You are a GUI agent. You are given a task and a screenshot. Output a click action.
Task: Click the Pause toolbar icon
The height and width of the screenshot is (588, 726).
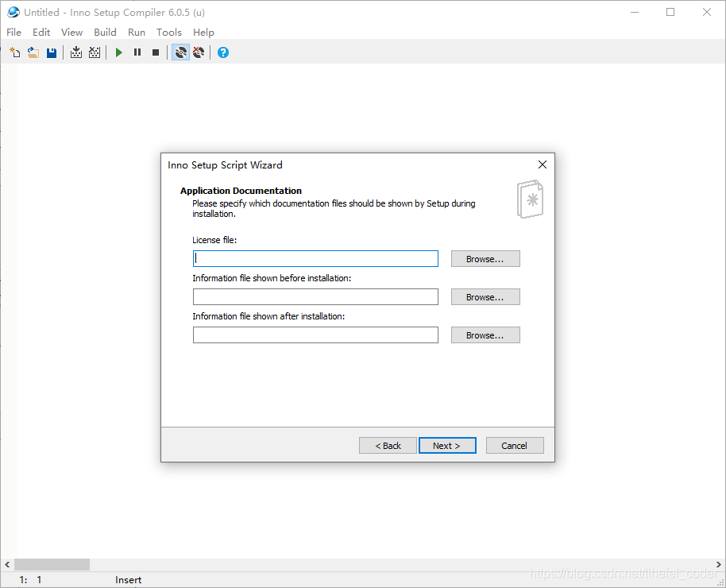click(x=137, y=52)
